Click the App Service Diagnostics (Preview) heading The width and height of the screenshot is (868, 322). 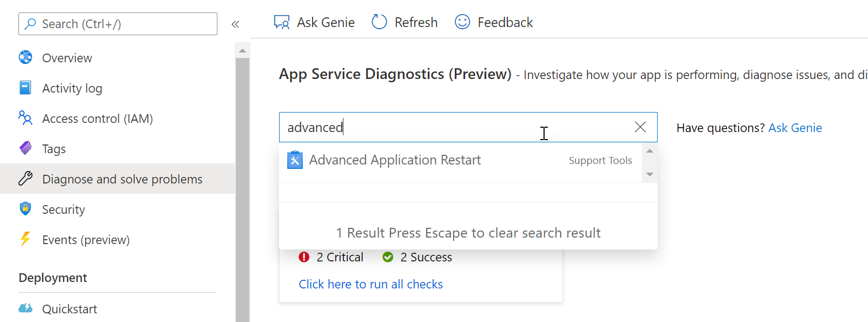click(x=395, y=74)
